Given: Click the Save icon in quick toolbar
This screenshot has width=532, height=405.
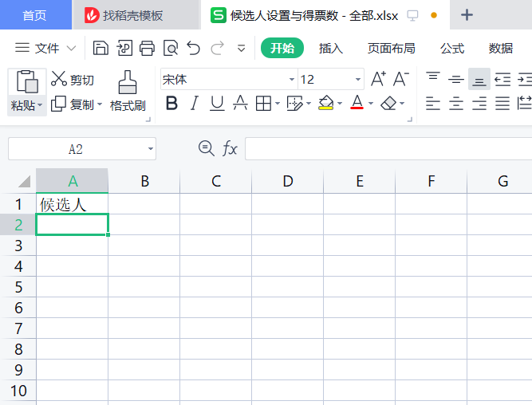Looking at the screenshot, I should (x=100, y=48).
